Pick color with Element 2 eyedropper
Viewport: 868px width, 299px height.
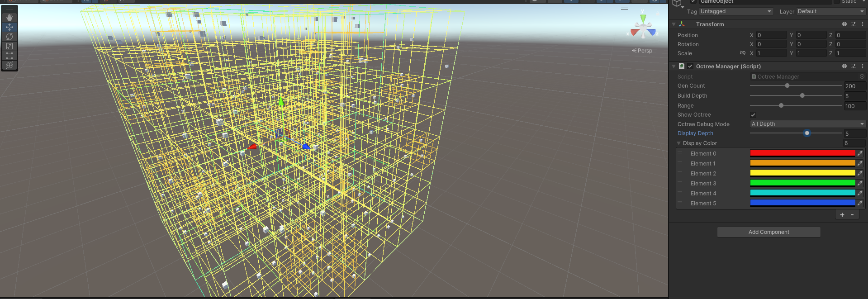860,173
